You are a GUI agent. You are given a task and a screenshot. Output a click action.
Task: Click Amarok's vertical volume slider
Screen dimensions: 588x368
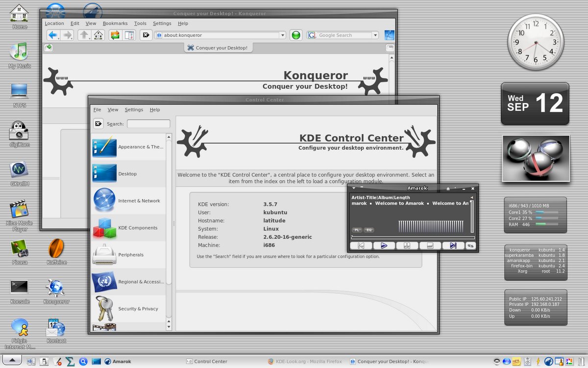[x=472, y=216]
